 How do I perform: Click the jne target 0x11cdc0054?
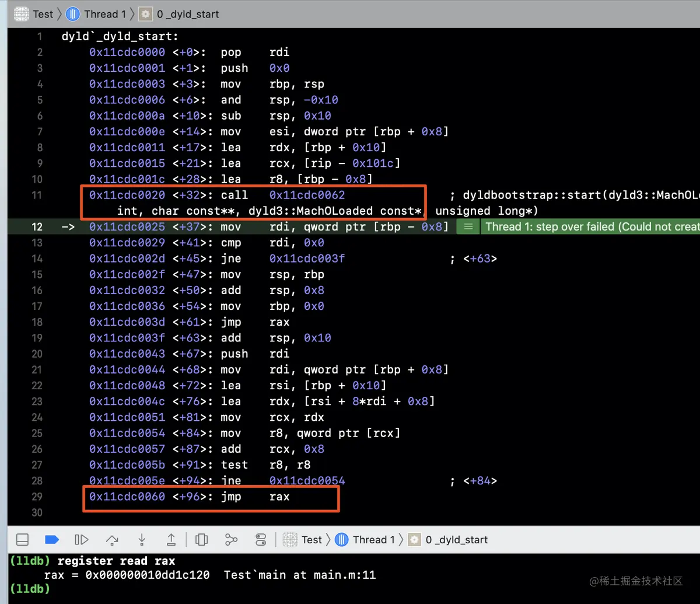coord(307,481)
